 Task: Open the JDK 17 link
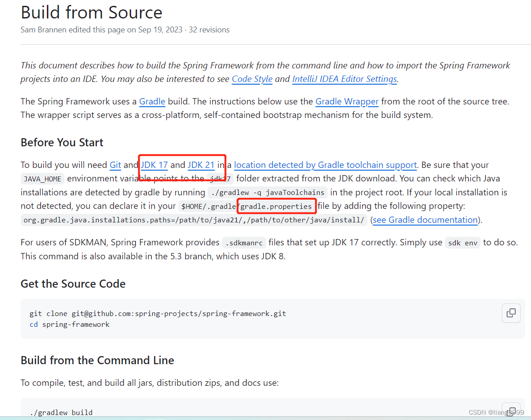tap(154, 165)
